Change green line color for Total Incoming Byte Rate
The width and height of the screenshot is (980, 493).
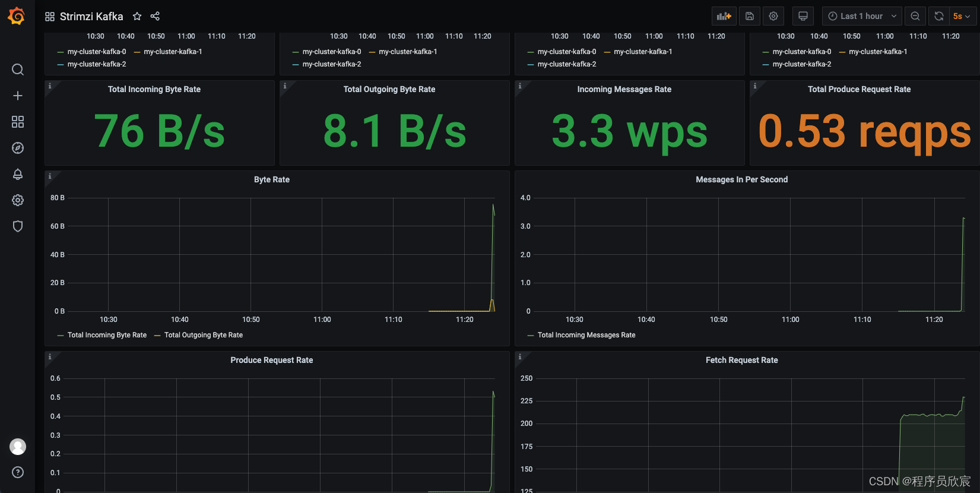pyautogui.click(x=61, y=336)
